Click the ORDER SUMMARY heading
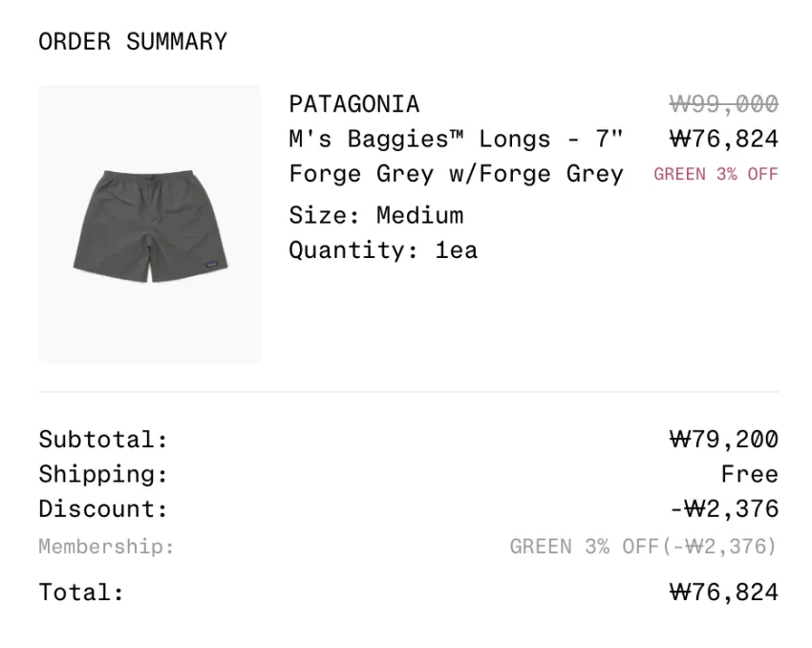The image size is (812, 648). [133, 41]
